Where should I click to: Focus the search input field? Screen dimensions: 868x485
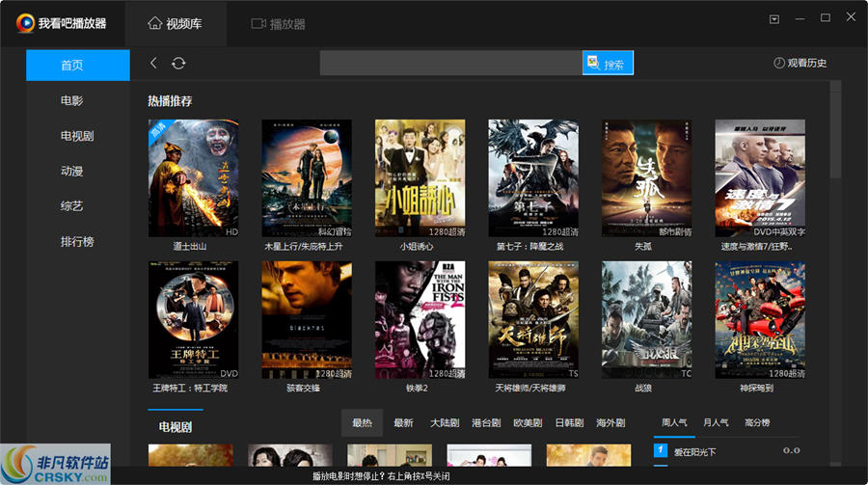(450, 63)
